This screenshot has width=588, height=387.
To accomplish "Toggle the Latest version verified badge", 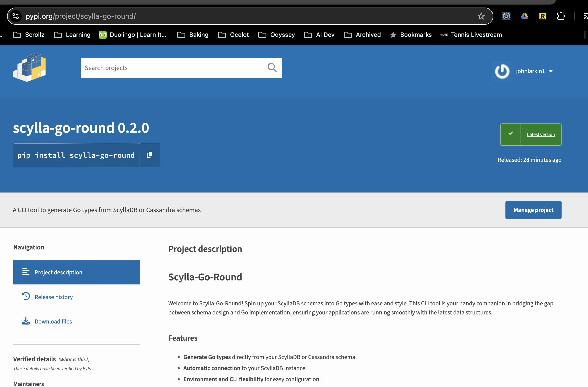I will tap(531, 134).
